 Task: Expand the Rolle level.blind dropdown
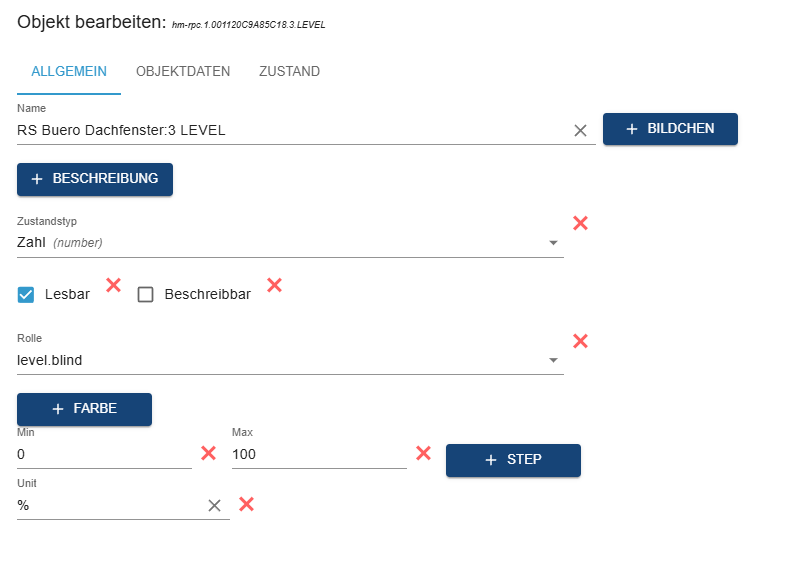pos(290,360)
